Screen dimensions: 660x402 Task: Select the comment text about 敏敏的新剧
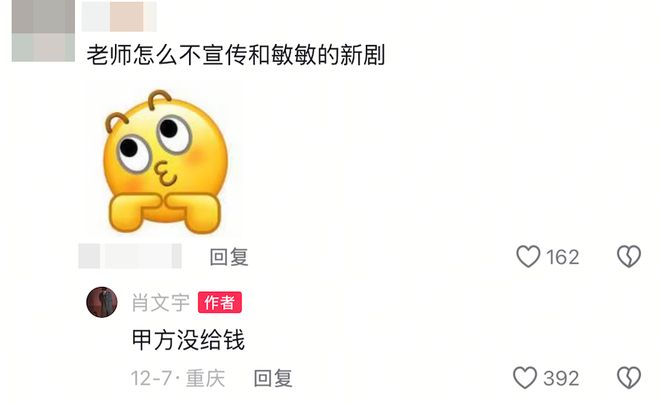pos(236,55)
